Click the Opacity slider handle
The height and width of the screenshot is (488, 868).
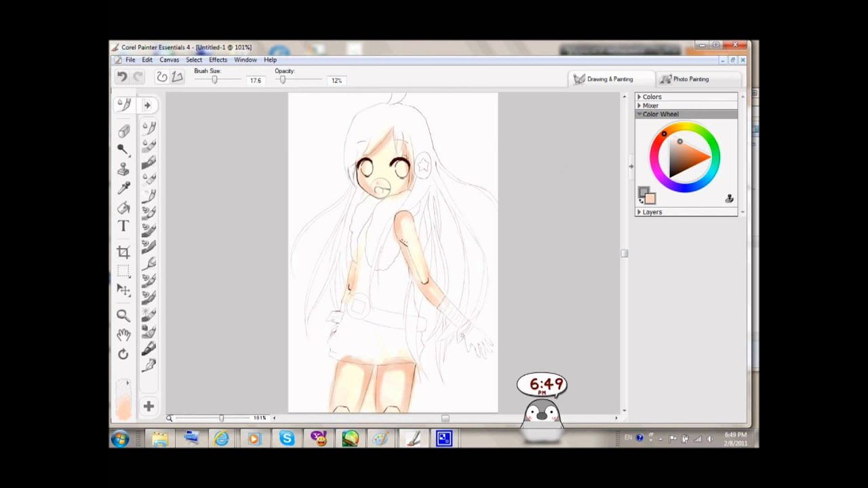283,80
